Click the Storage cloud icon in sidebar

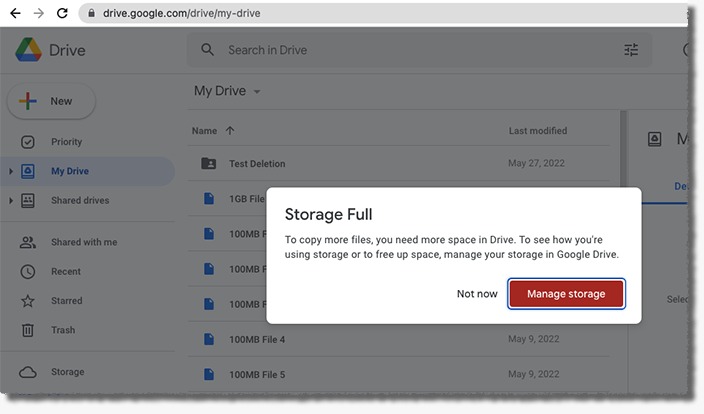(28, 372)
